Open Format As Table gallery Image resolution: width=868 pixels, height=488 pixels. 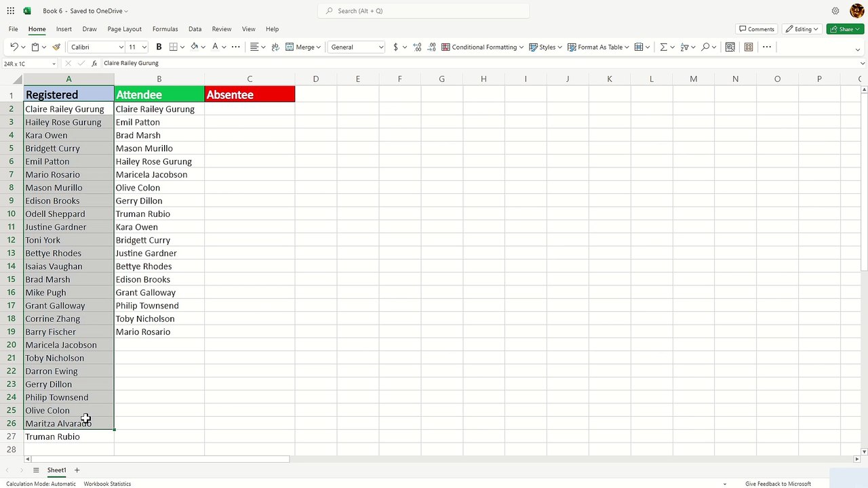coord(598,47)
